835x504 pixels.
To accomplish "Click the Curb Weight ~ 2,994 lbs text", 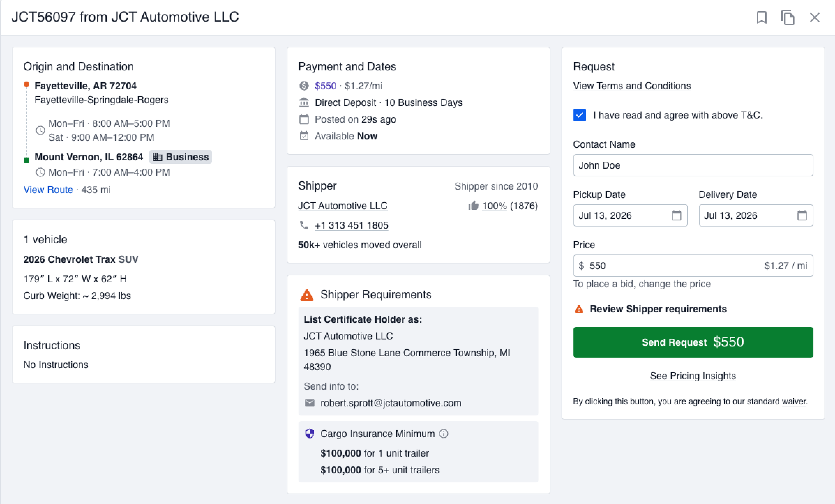I will click(x=77, y=296).
